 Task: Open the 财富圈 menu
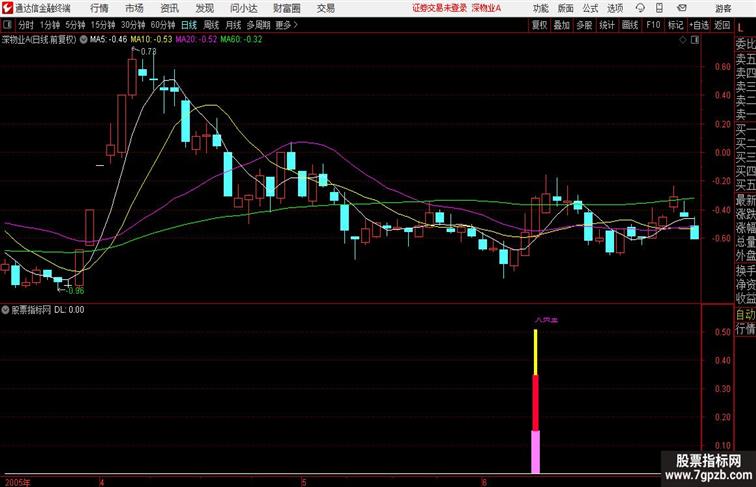click(286, 8)
